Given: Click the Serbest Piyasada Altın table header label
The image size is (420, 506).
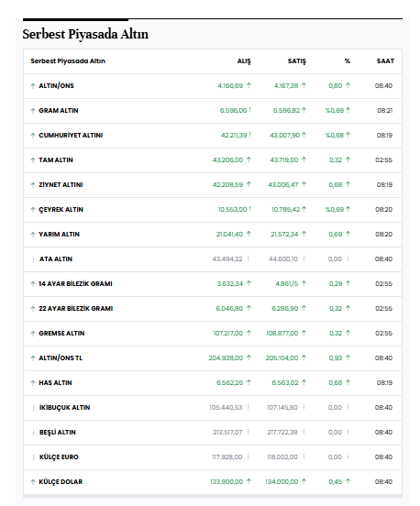Looking at the screenshot, I should [x=68, y=61].
